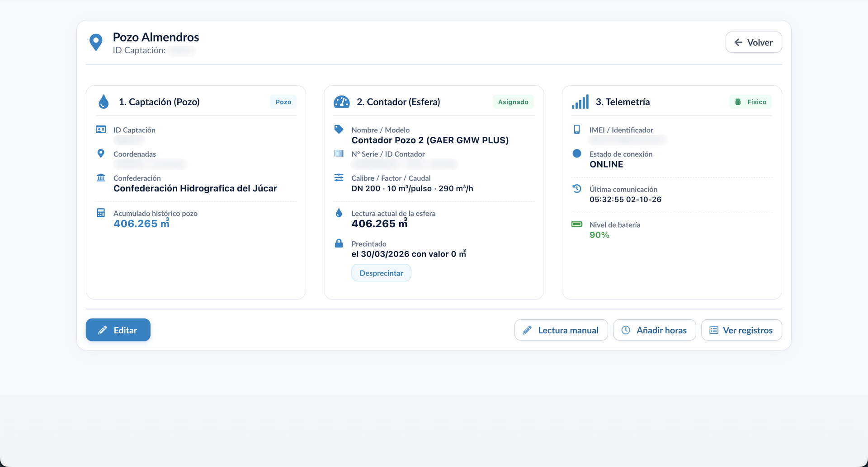Click the blue 406.265 m³ accumulated value
Image resolution: width=868 pixels, height=467 pixels.
(x=142, y=223)
